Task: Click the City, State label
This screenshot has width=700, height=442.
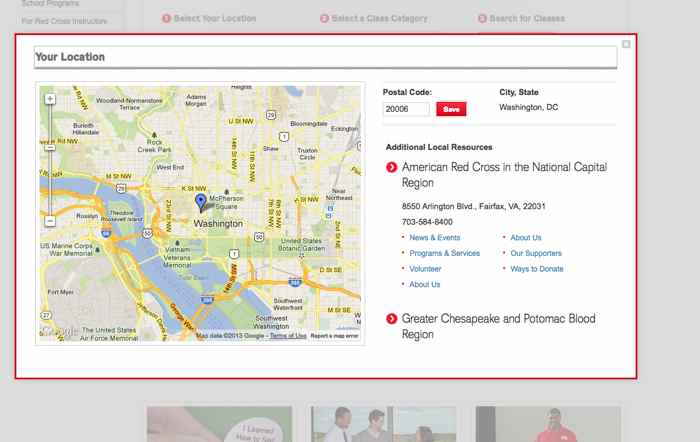Action: pos(519,92)
